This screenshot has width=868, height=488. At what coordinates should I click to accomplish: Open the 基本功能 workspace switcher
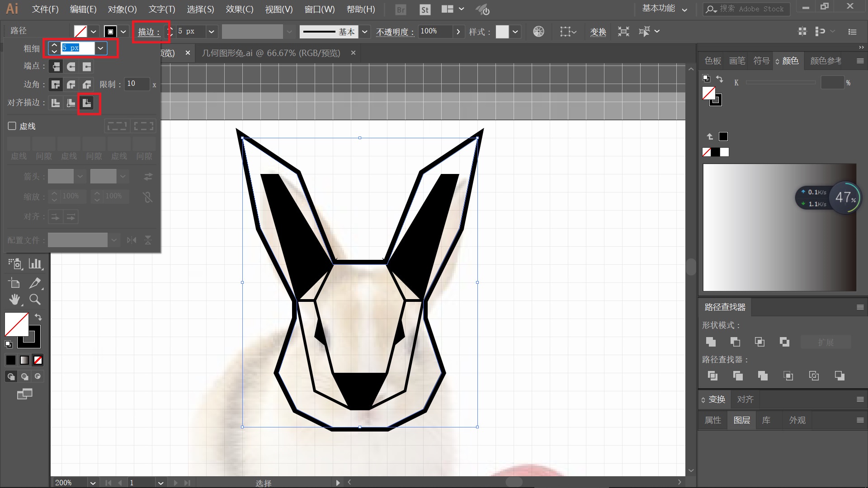[664, 9]
